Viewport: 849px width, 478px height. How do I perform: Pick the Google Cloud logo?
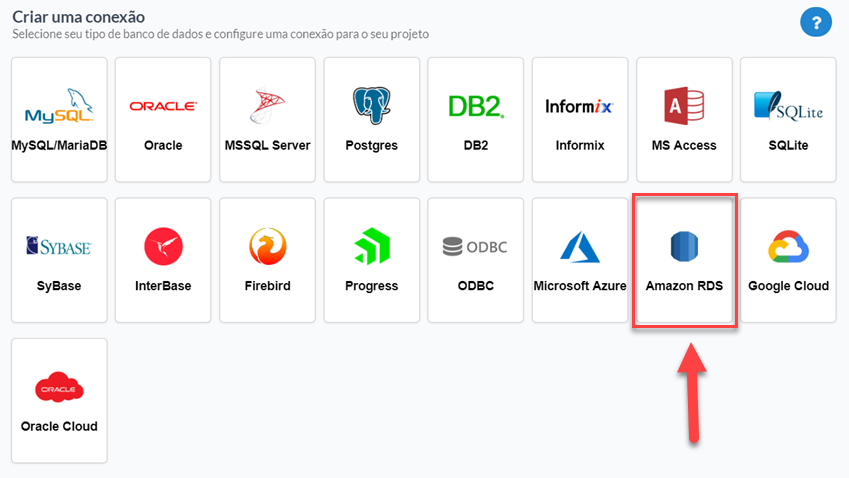788,247
